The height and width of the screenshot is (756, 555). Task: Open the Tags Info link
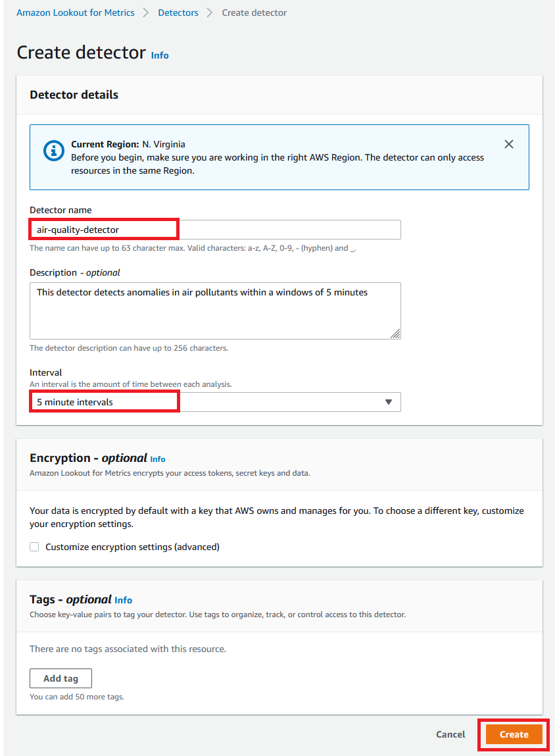pos(124,600)
